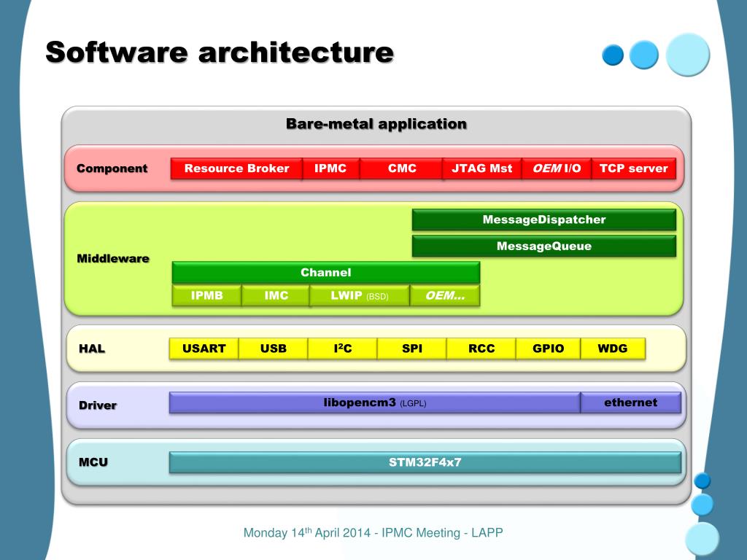Click the libopencm3 (LGPL) driver bar

[x=374, y=402]
